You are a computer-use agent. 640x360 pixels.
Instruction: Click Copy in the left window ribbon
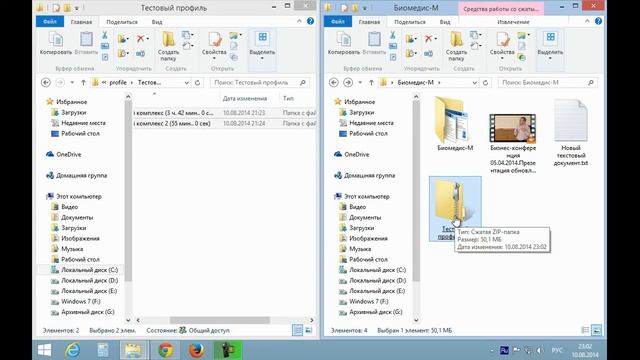[56, 43]
